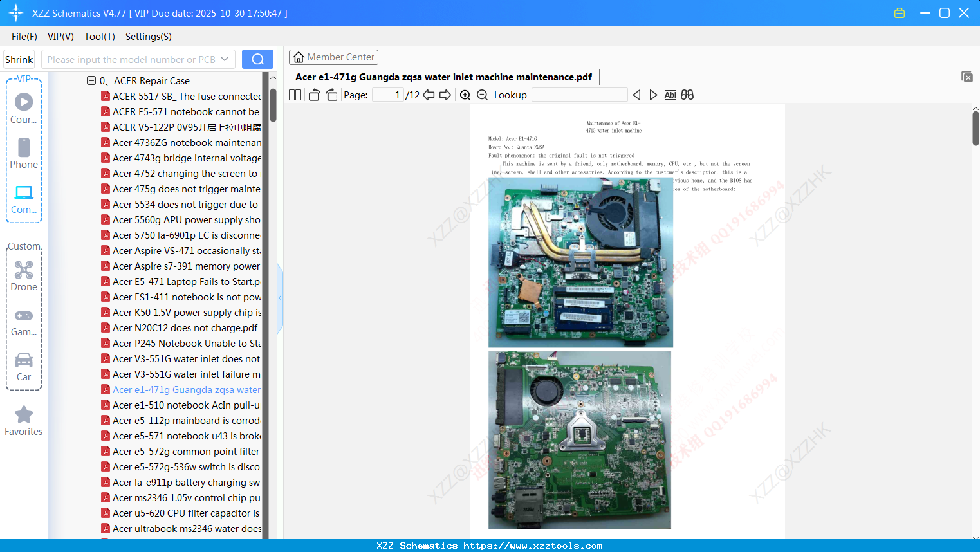Open Acer 4743g bridge internal voltage file
This screenshot has width=980, height=552.
pos(187,158)
